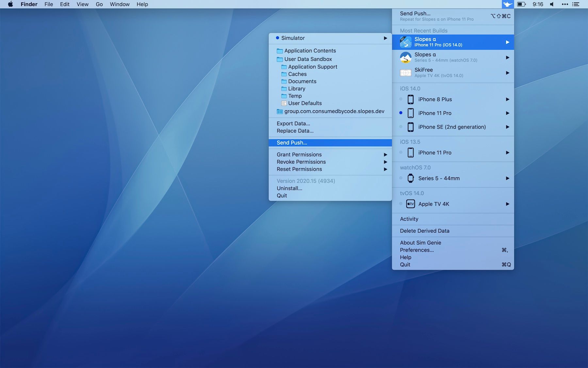Click the Library folder icon

(x=284, y=89)
